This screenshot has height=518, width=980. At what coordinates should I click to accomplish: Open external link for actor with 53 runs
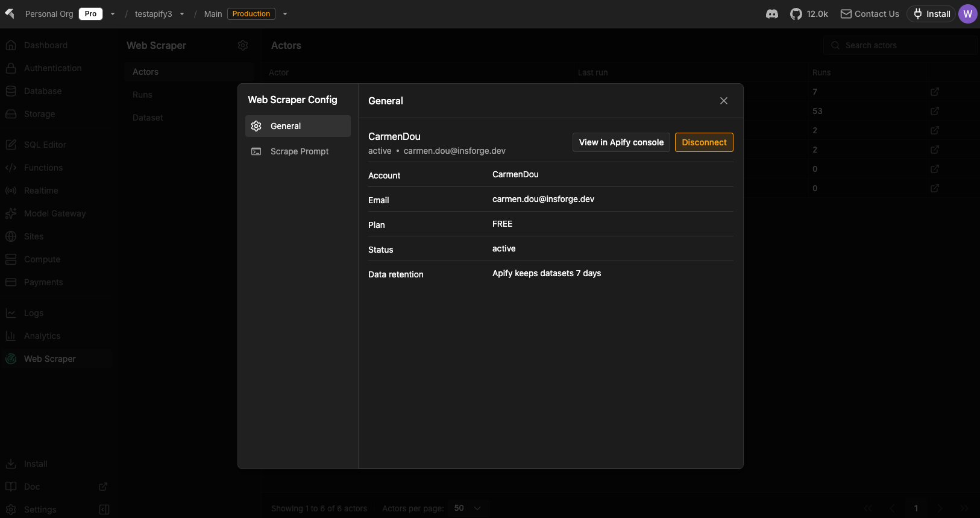pyautogui.click(x=935, y=111)
